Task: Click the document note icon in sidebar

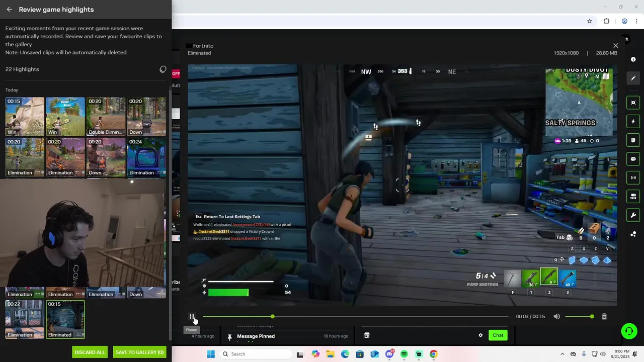Action: [633, 140]
